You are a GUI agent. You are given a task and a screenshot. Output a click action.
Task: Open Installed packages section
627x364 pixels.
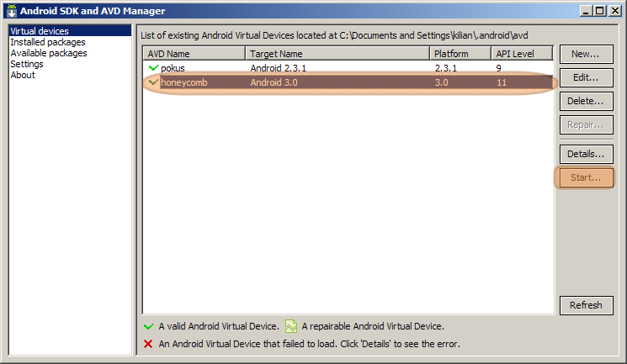tap(48, 42)
